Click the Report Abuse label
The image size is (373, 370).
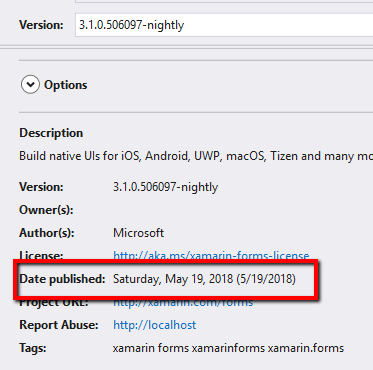pyautogui.click(x=59, y=325)
